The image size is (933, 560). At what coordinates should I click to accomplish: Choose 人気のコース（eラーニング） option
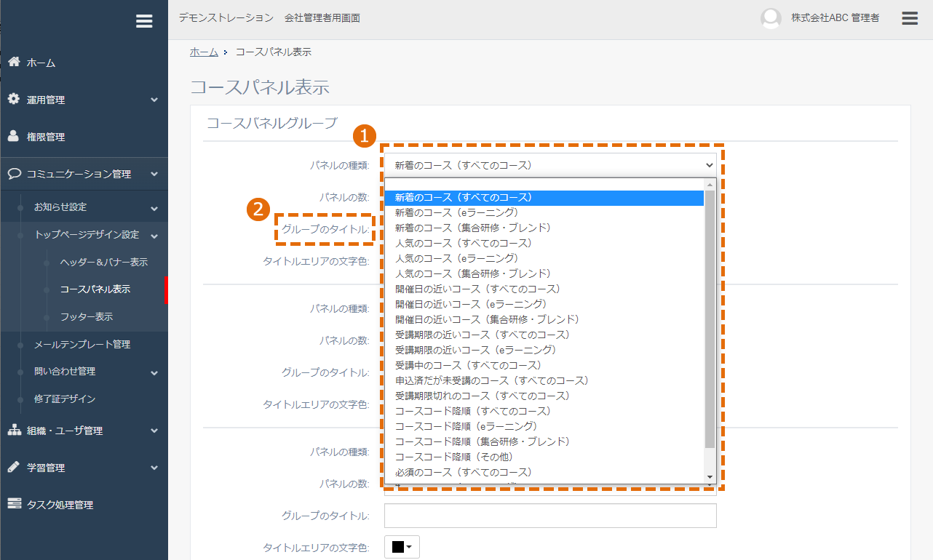pos(544,258)
